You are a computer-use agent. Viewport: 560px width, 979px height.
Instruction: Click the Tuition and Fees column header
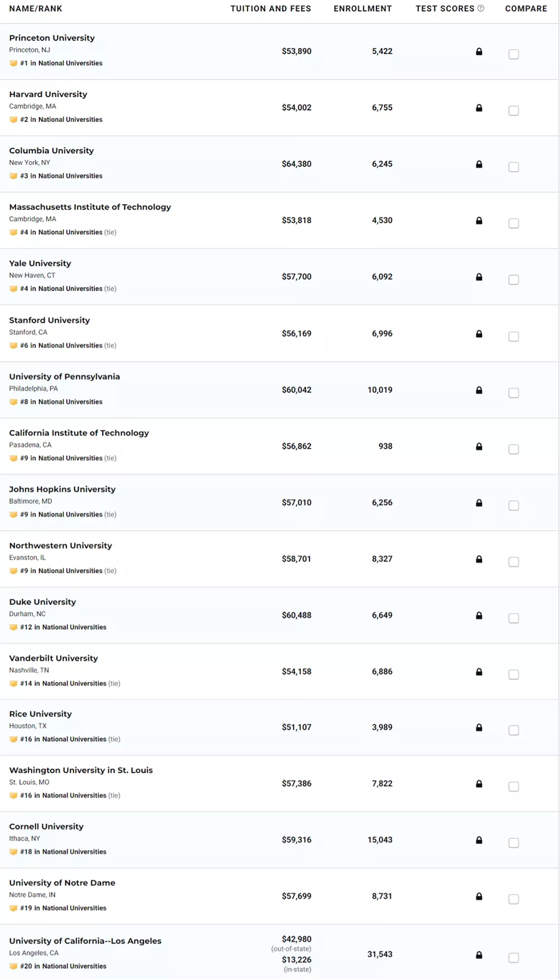[x=271, y=9]
